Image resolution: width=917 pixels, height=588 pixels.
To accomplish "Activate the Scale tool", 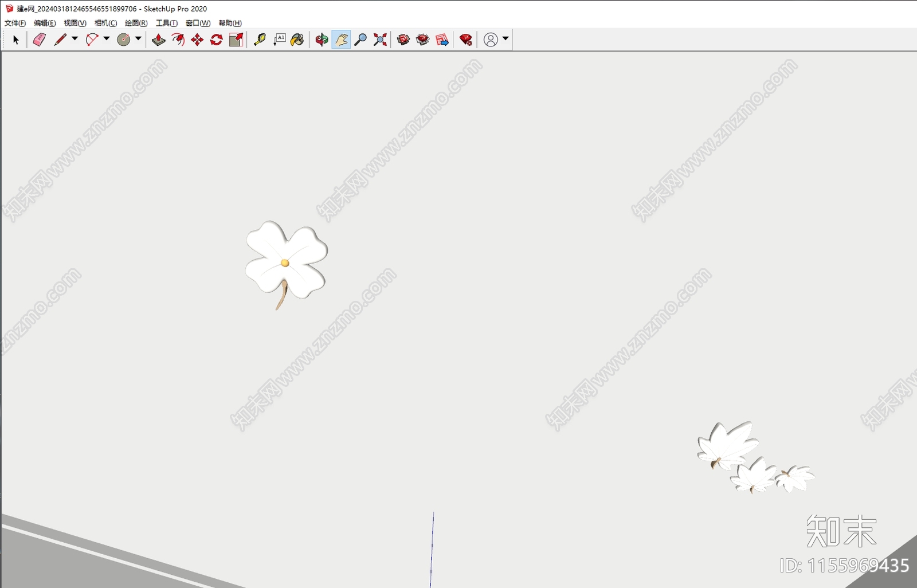I will [236, 40].
